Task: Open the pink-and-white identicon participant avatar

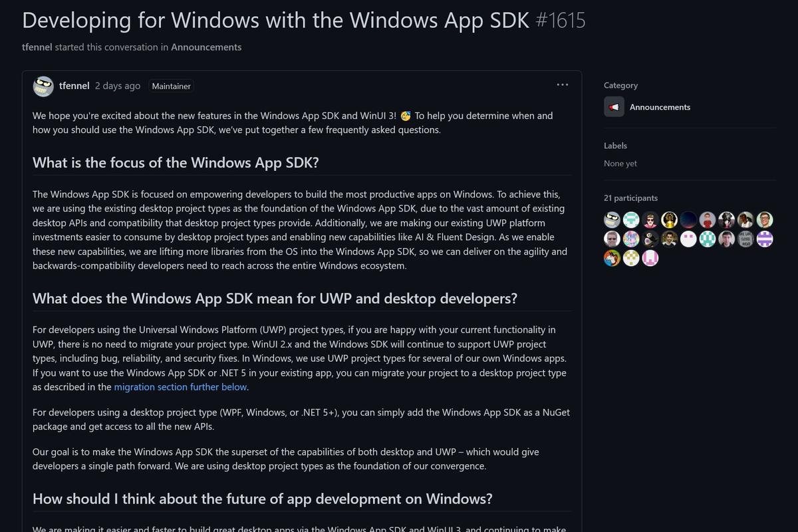Action: point(650,258)
